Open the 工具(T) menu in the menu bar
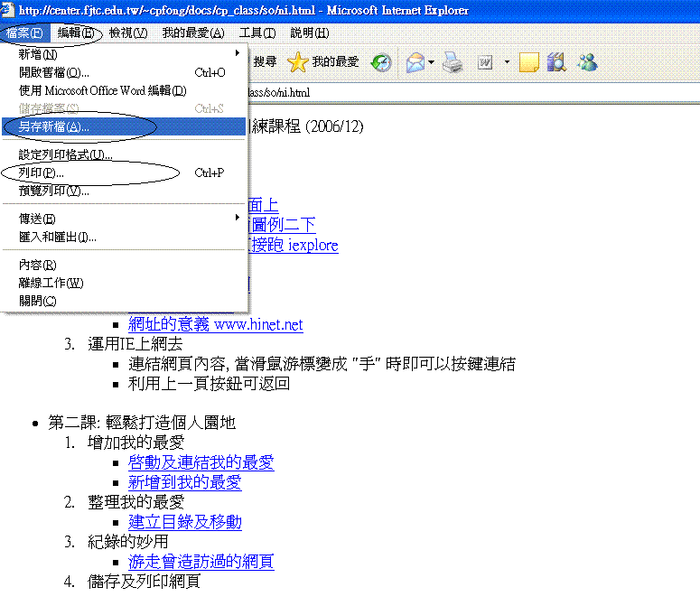 click(x=257, y=33)
